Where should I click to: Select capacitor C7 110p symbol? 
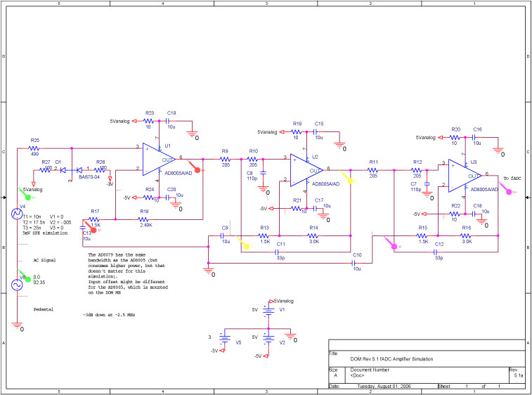427,184
